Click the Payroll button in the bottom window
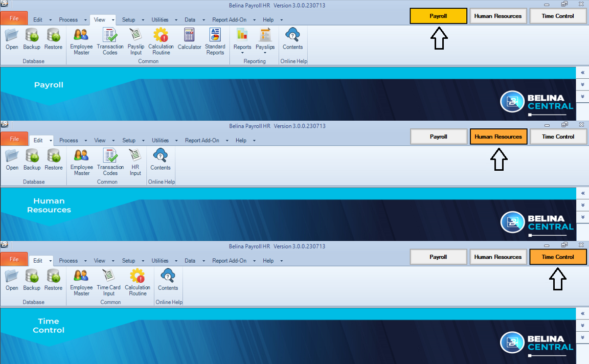This screenshot has height=364, width=589. pos(438,257)
